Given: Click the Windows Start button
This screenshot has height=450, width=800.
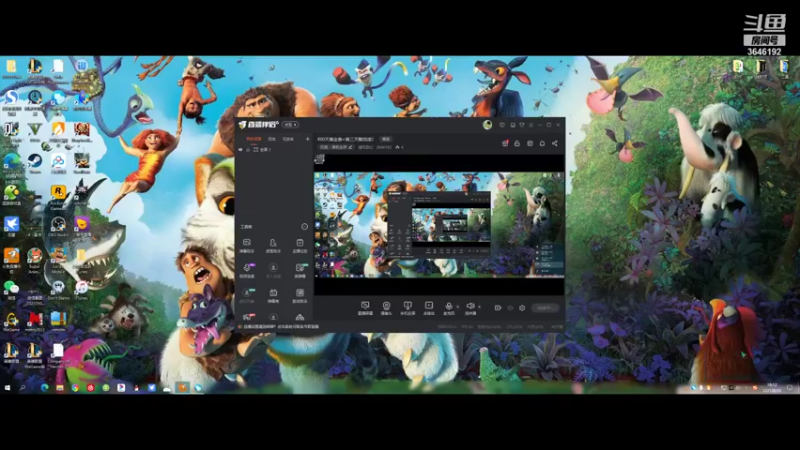Looking at the screenshot, I should 7,388.
